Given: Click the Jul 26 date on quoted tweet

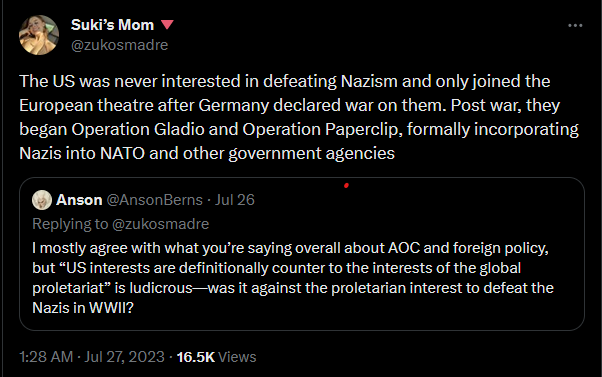Looking at the screenshot, I should tap(234, 200).
